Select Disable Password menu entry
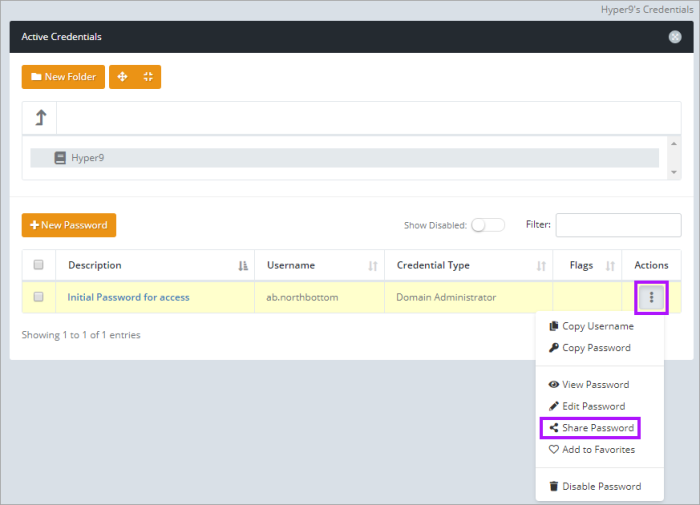Viewport: 700px width, 505px height. point(595,486)
